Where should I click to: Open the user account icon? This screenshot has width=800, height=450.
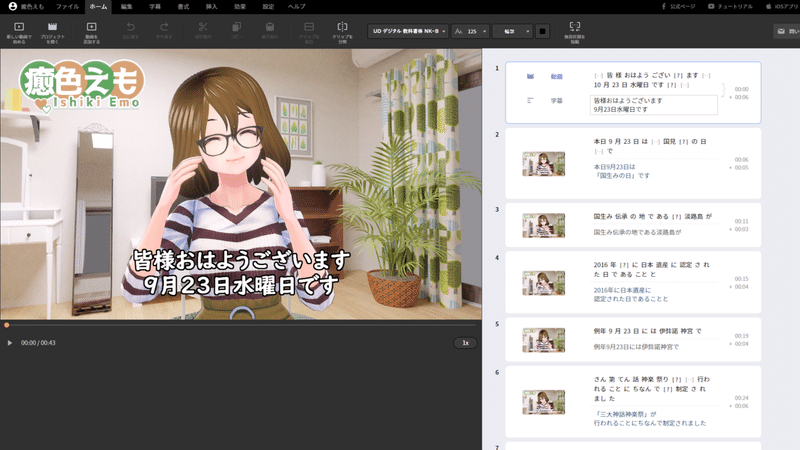(x=13, y=6)
